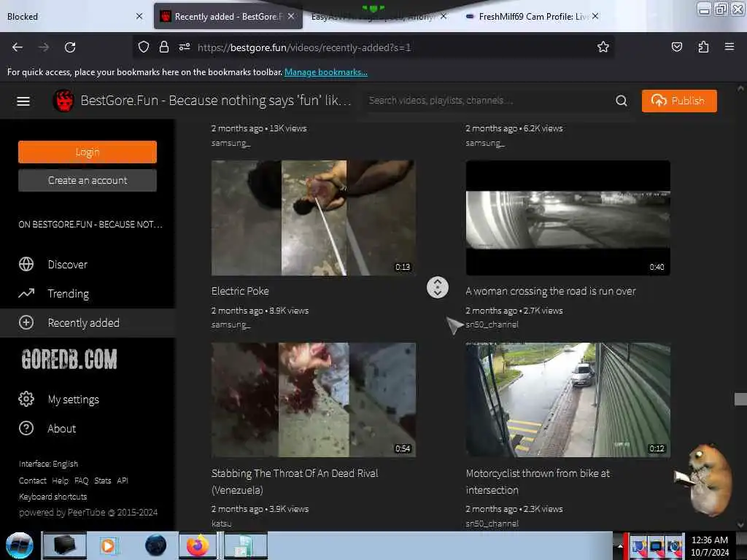The image size is (747, 560).
Task: Click the Firefox icon in the taskbar
Action: point(198,545)
